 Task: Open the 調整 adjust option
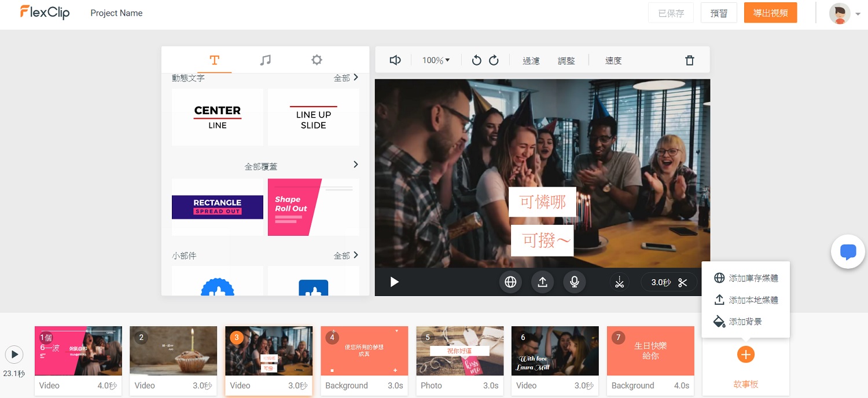coord(567,60)
